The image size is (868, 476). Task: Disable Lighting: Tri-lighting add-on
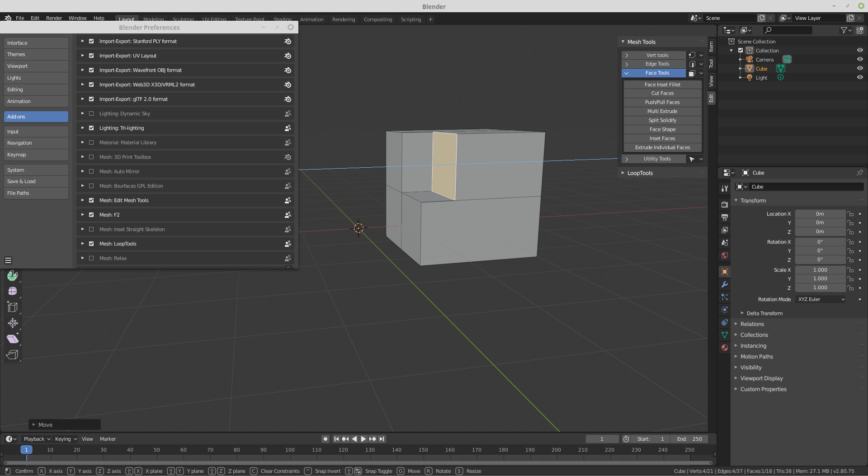click(91, 128)
